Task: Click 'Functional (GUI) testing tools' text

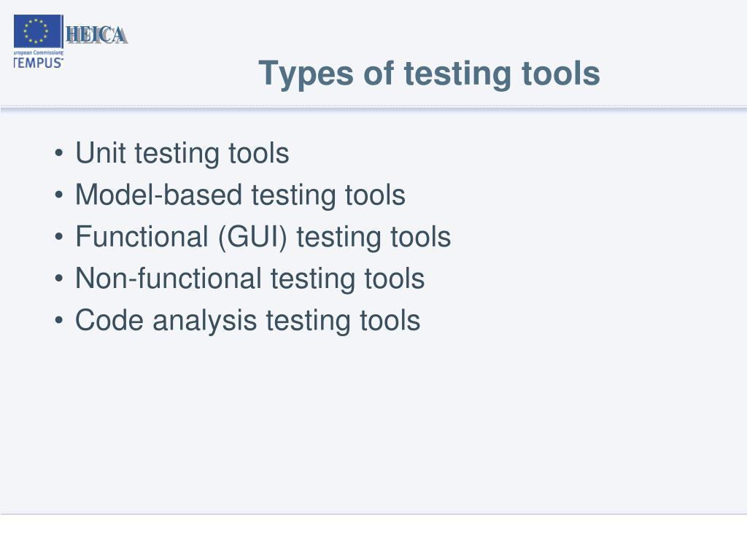Action: tap(263, 237)
